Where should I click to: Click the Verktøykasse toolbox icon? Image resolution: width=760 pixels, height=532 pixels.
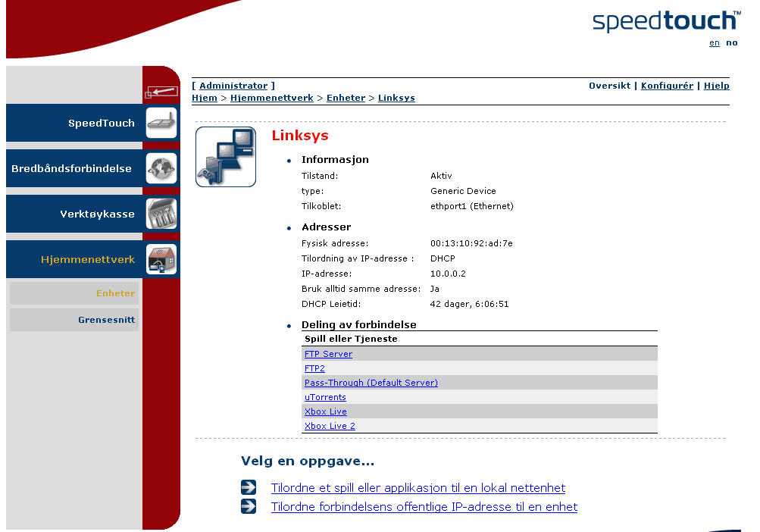coord(161,214)
